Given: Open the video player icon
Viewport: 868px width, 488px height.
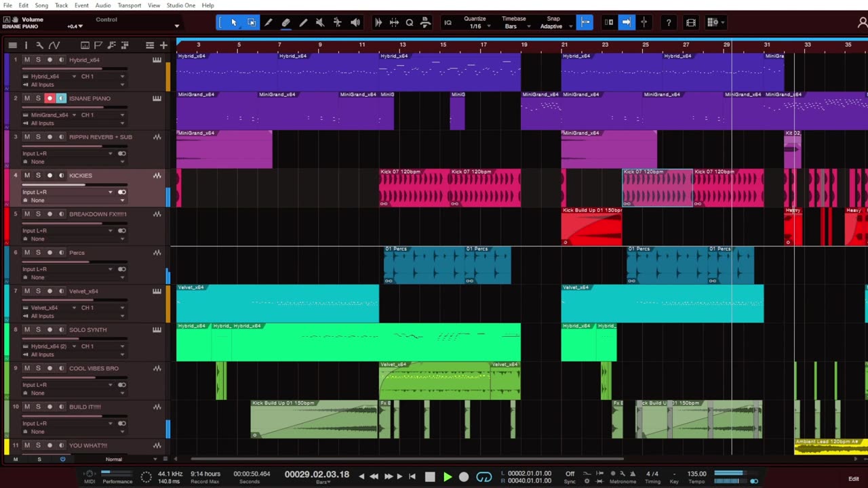Looking at the screenshot, I should coord(690,22).
